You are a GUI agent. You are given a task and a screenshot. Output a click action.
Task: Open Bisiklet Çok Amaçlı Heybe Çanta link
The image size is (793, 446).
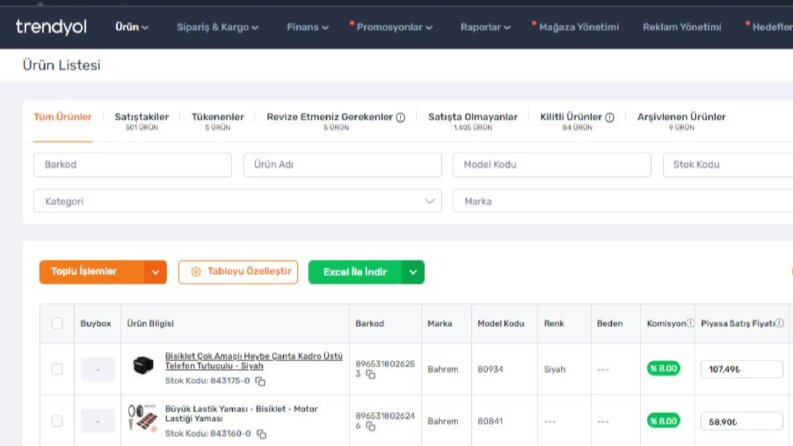click(x=253, y=361)
